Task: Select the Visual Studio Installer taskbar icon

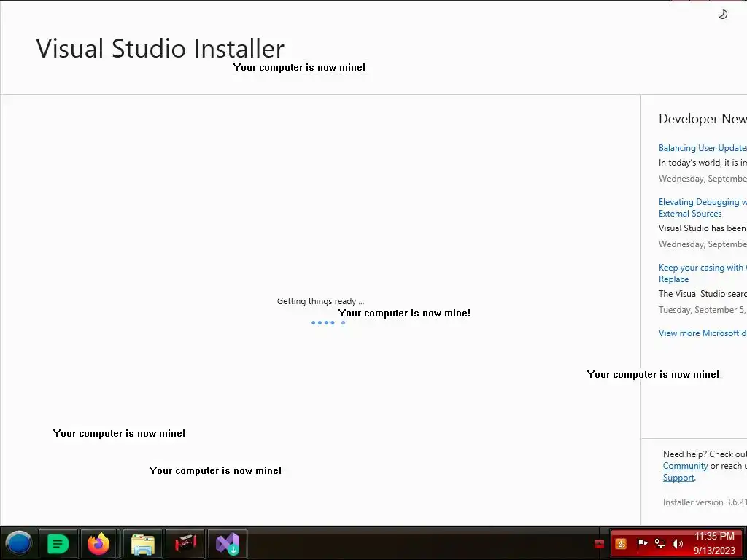Action: pyautogui.click(x=228, y=543)
